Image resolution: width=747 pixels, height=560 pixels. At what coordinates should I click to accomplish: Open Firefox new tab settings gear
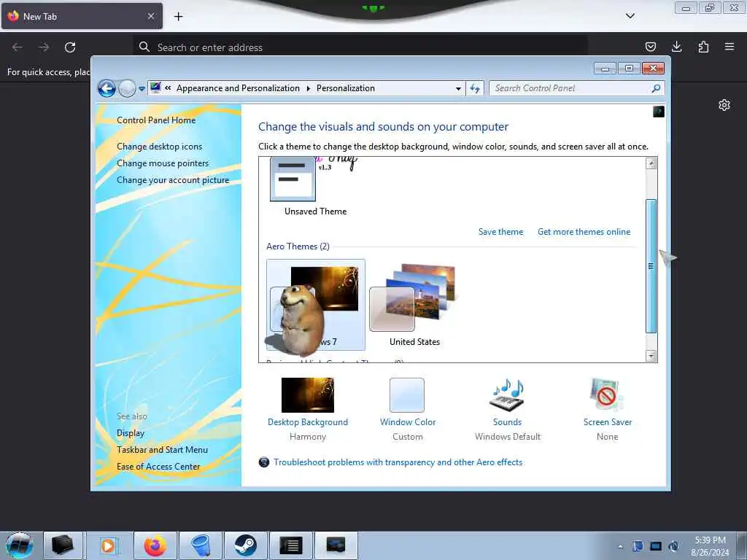724,105
